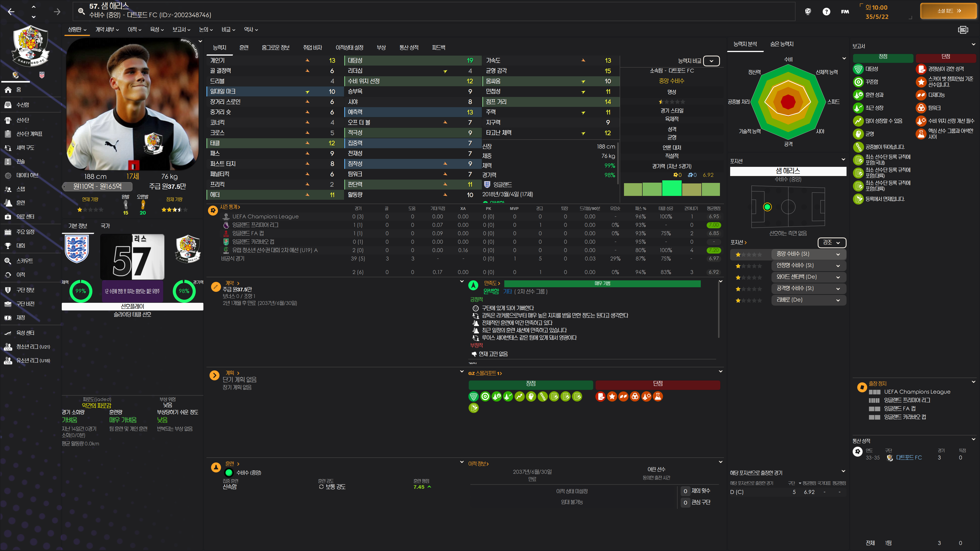Open 청소년 리그 (U21) in the sidebar
980x551 pixels.
pyautogui.click(x=30, y=347)
